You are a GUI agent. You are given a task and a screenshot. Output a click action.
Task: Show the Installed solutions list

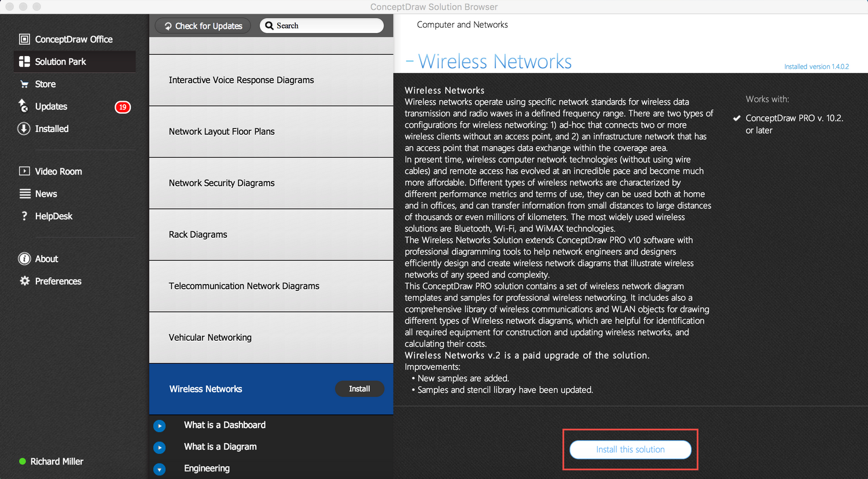(52, 128)
